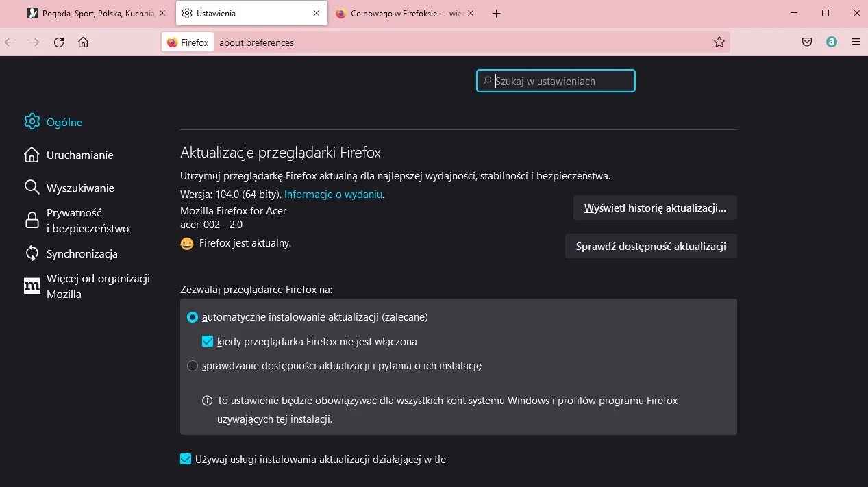Click inside Szukaj w ustawieniach search field
This screenshot has height=487, width=868.
(555, 80)
